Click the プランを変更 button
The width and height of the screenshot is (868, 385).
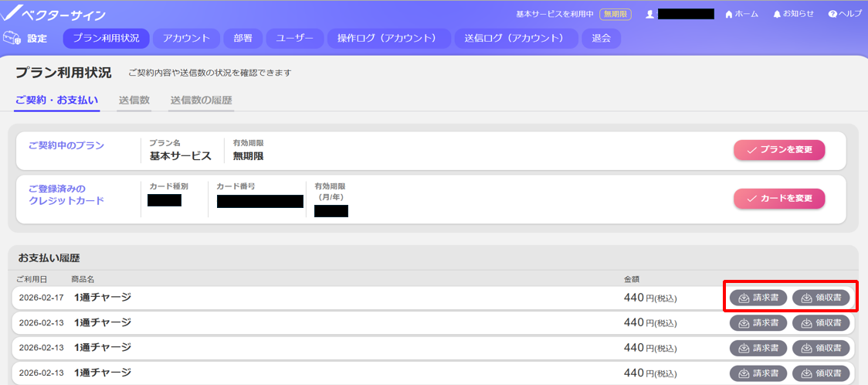(778, 150)
